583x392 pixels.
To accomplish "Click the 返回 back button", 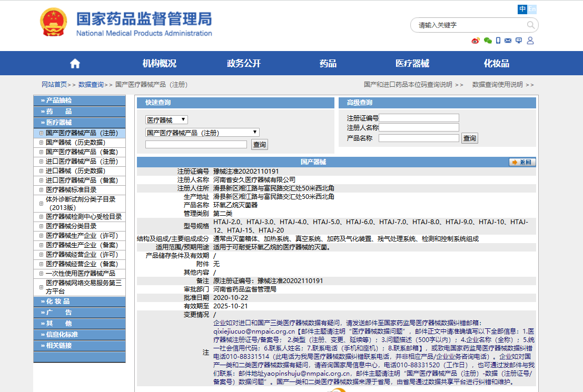I will [522, 162].
